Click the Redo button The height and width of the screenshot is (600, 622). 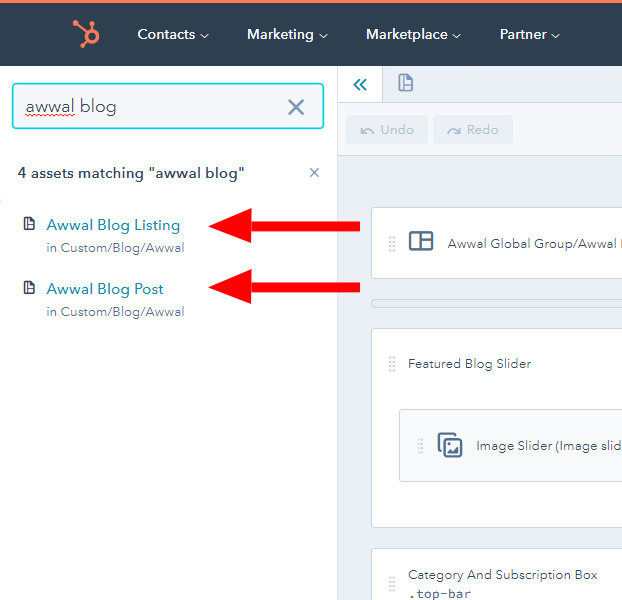click(x=473, y=130)
